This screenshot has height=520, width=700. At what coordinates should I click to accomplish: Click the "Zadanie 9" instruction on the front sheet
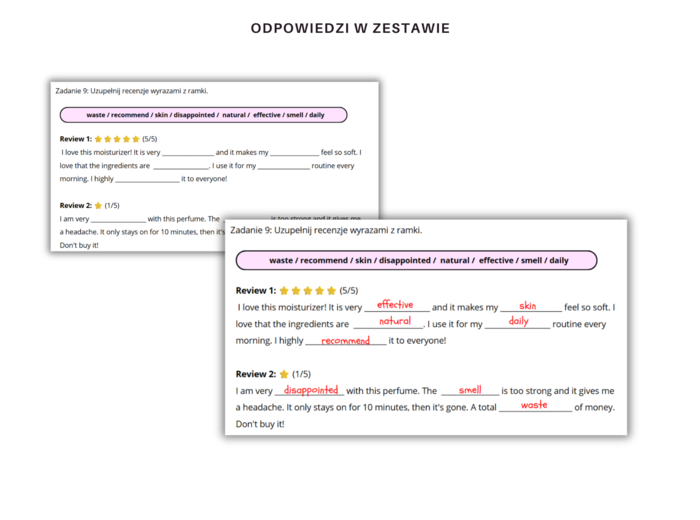click(x=326, y=230)
